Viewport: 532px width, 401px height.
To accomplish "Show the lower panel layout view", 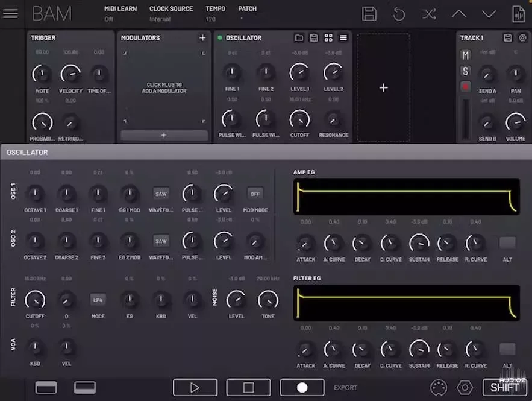I will [x=85, y=387].
